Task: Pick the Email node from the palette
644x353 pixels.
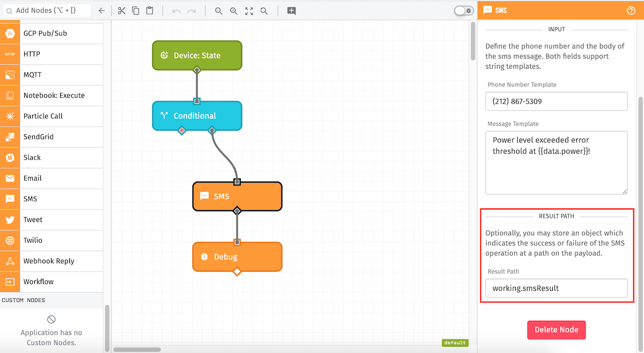Action: coord(52,178)
